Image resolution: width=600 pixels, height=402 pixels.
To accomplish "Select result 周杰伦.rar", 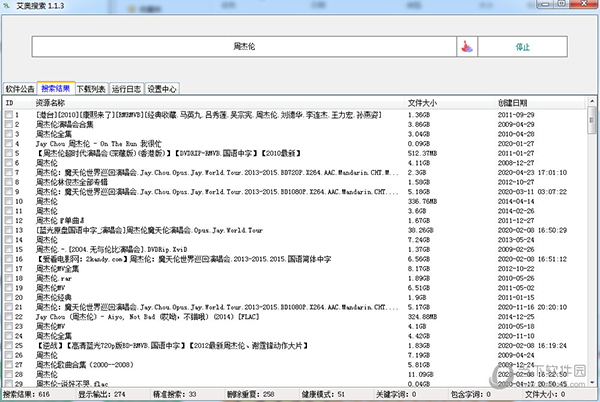I will (x=54, y=278).
